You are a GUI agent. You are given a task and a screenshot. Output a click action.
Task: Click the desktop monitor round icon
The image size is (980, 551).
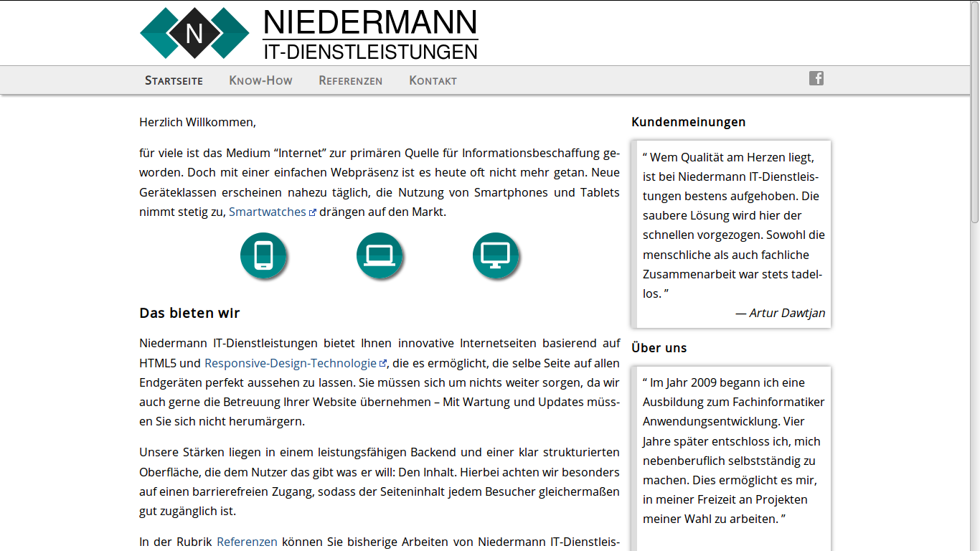496,255
